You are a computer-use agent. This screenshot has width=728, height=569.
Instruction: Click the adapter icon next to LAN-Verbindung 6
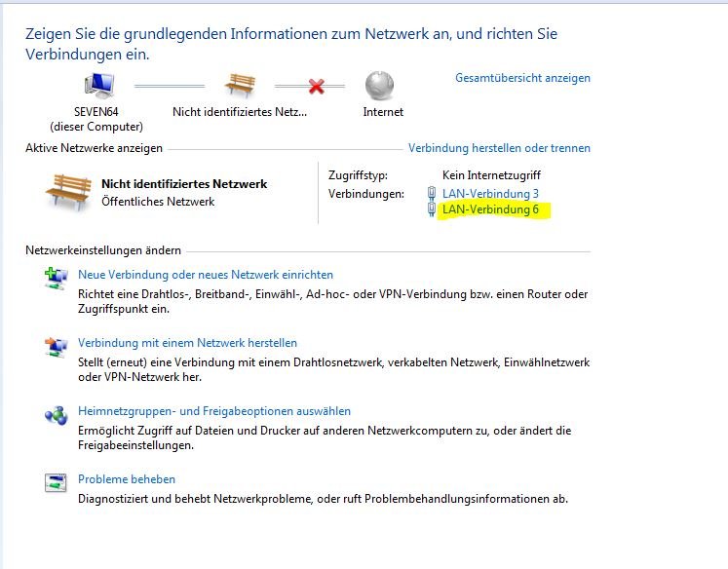[x=432, y=209]
